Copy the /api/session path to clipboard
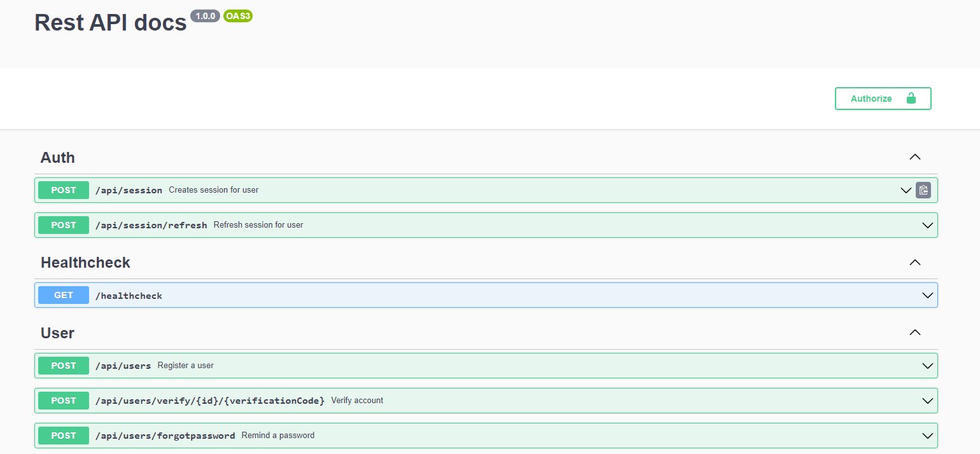 (923, 190)
